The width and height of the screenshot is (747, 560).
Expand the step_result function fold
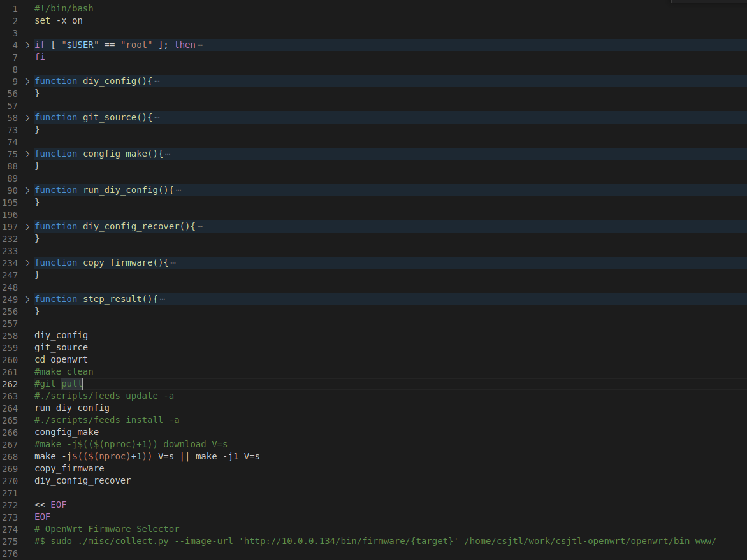pyautogui.click(x=28, y=299)
